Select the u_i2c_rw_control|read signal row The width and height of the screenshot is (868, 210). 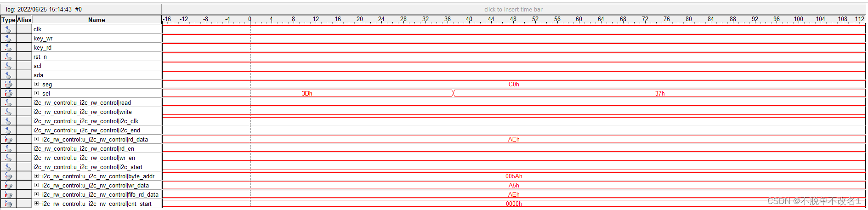[x=82, y=102]
